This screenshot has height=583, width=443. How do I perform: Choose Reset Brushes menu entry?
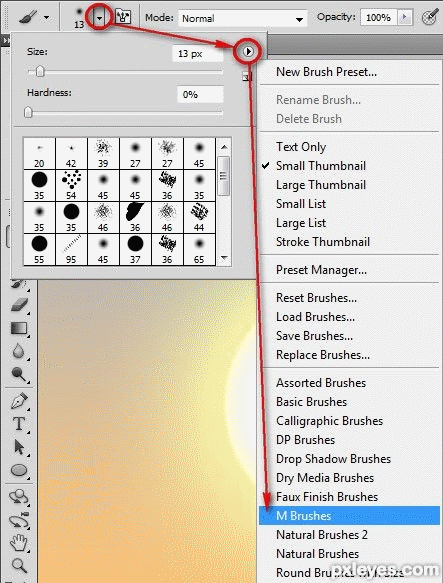[317, 298]
